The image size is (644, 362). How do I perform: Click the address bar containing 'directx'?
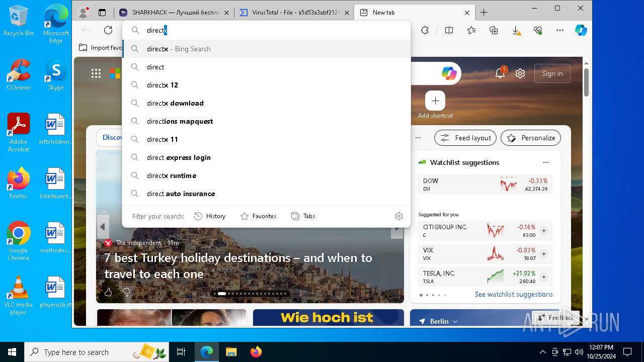click(266, 30)
